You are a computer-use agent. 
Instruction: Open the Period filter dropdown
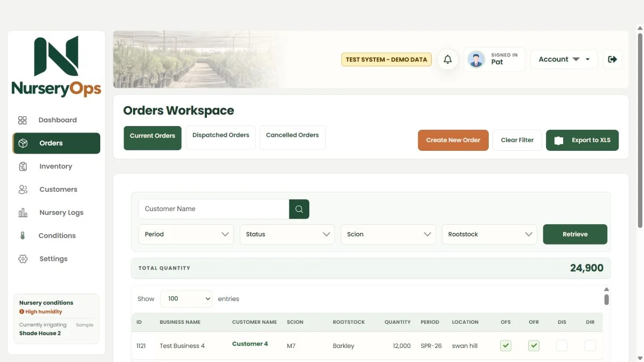186,234
